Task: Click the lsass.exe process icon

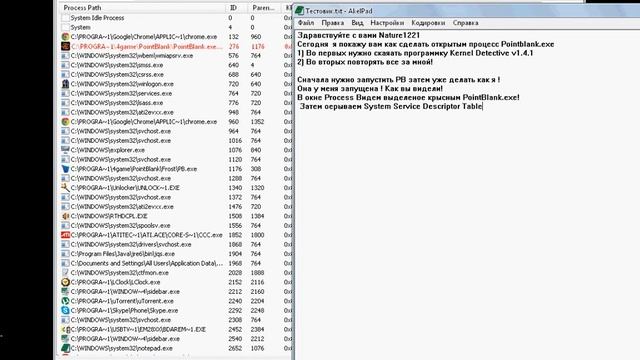Action: (65, 103)
